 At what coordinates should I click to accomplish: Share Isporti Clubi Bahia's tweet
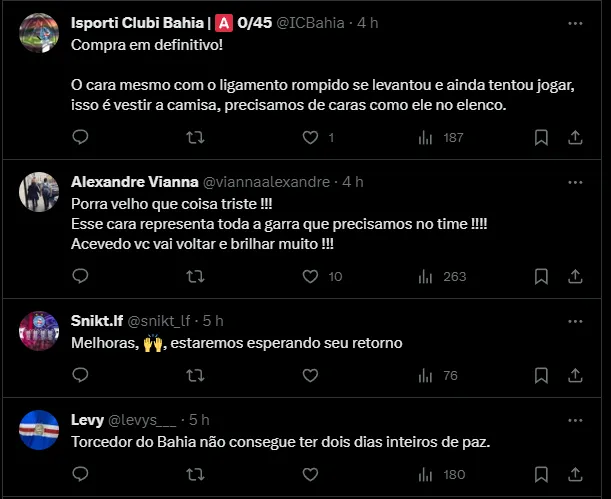(575, 137)
